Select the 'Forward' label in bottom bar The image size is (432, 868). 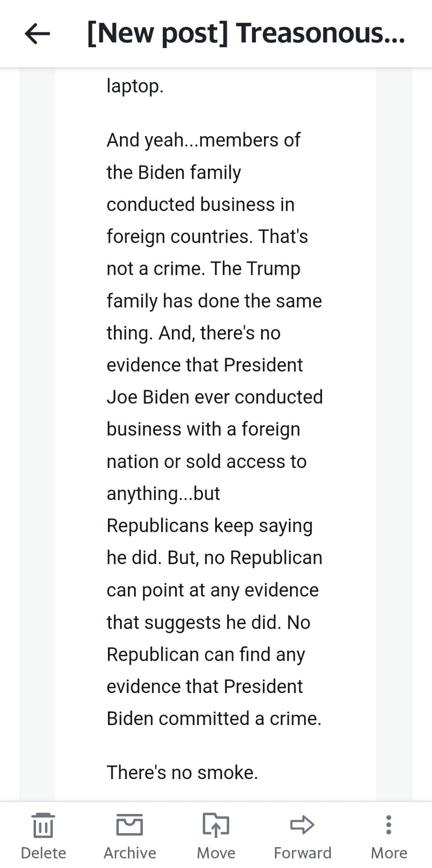302,853
